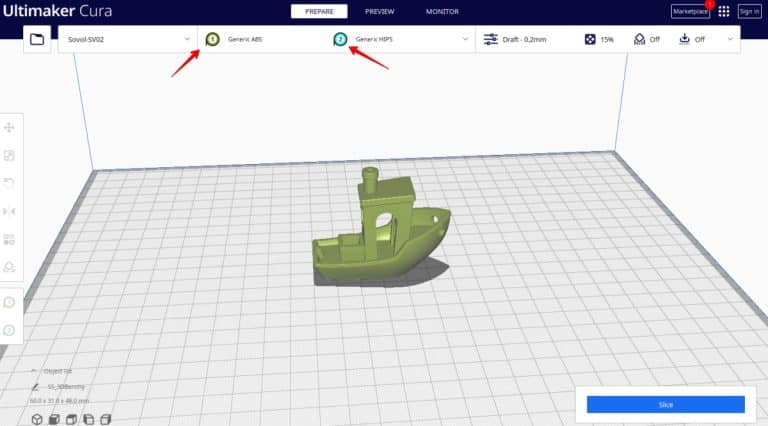The height and width of the screenshot is (426, 768).
Task: Select extruder 1 Generic ABS
Action: click(x=234, y=39)
